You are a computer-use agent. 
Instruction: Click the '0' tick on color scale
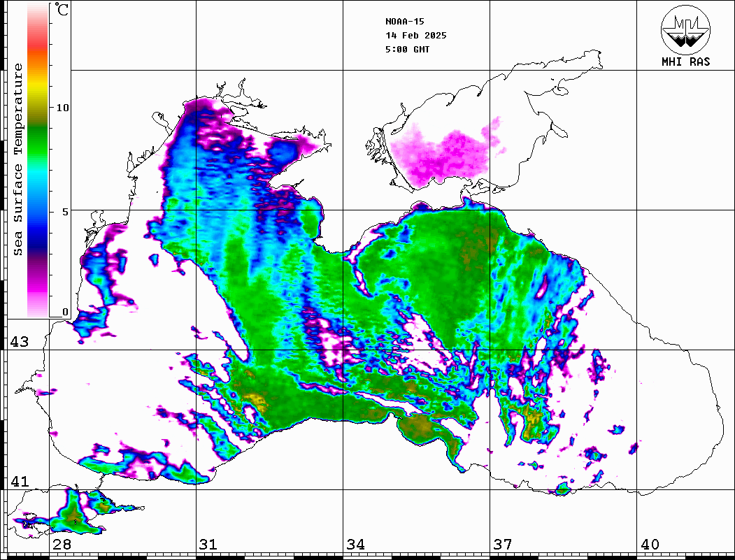click(65, 312)
